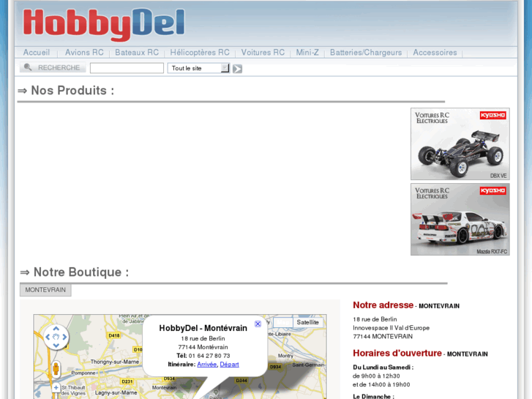The image size is (532, 399).
Task: Zoom in on the map
Action: click(56, 387)
